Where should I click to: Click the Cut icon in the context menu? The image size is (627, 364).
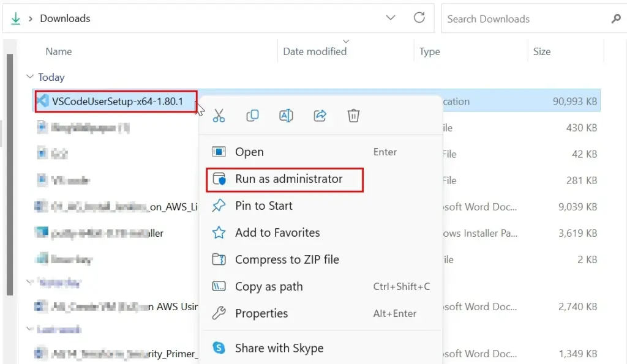pyautogui.click(x=219, y=116)
